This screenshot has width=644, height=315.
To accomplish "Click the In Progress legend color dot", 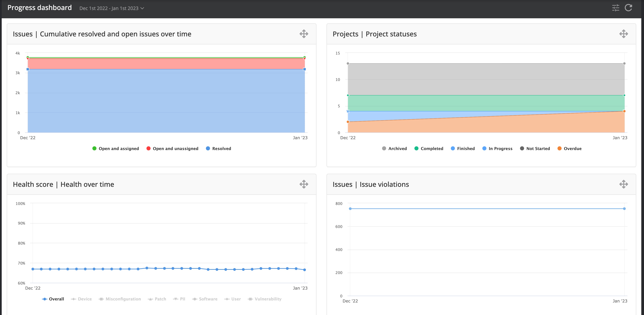I will (484, 148).
